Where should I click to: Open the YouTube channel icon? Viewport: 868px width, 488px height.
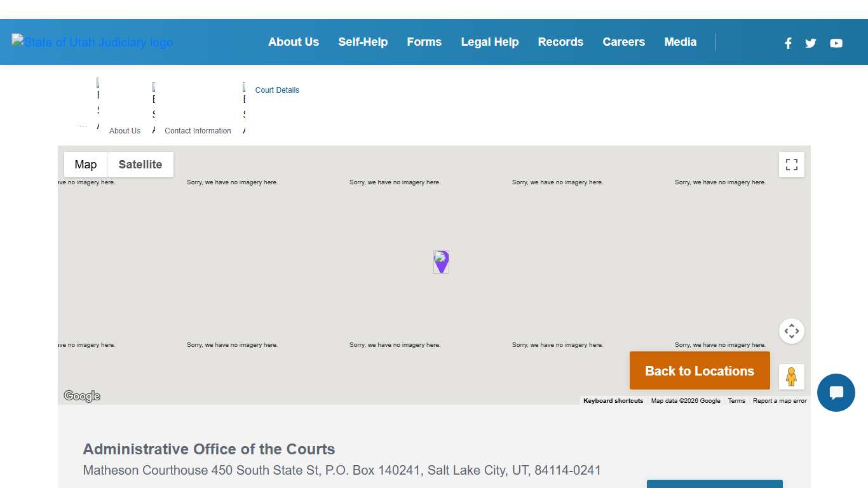(x=836, y=43)
